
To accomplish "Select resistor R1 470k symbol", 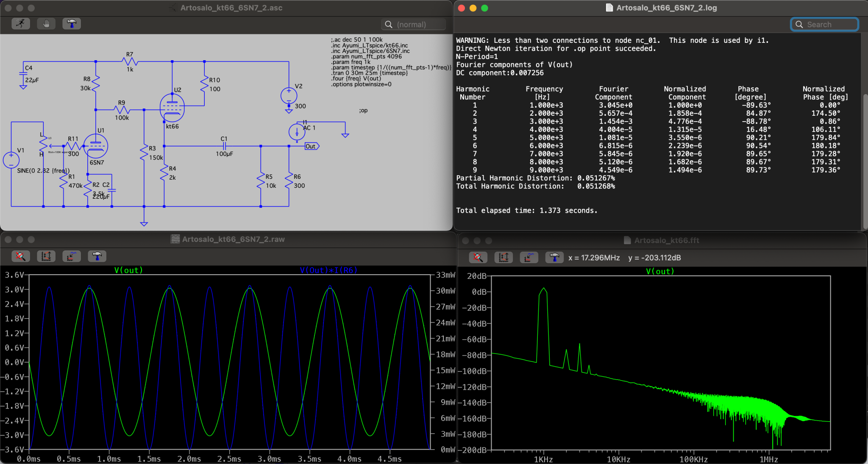I will tap(64, 181).
